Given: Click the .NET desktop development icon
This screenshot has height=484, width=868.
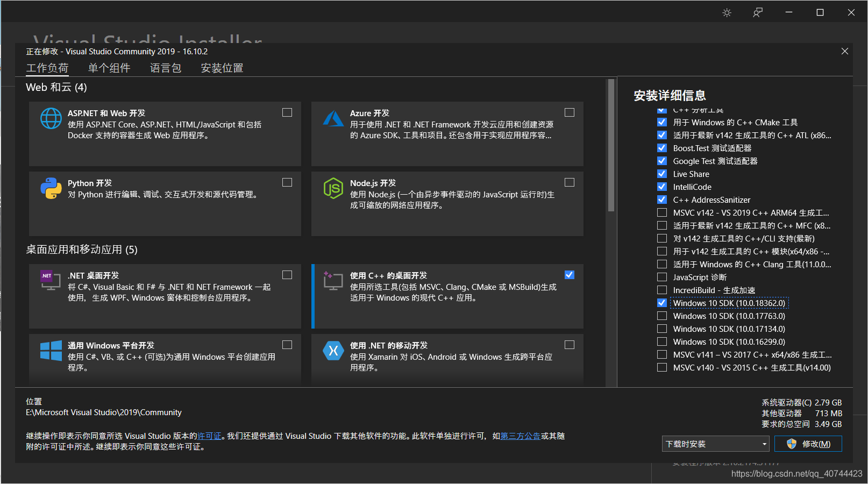Looking at the screenshot, I should click(x=51, y=281).
